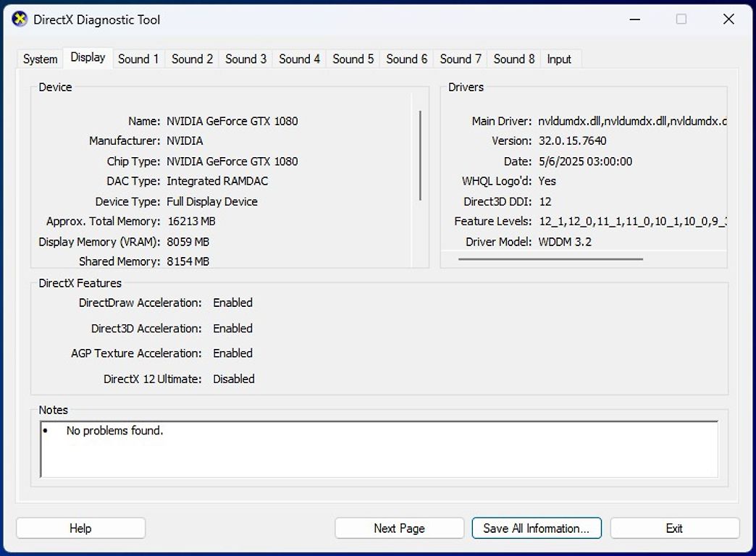This screenshot has height=556, width=756.
Task: Click the Chip Type value text
Action: 232,161
